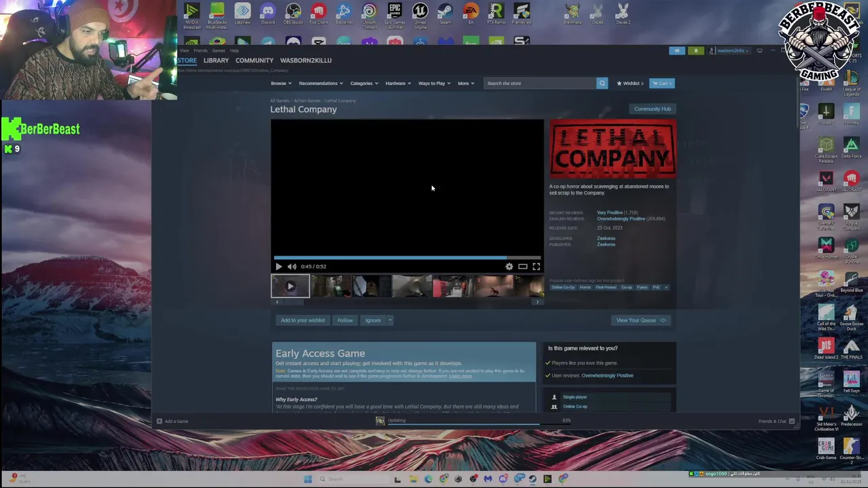Open the Friends menu in Steam

pyautogui.click(x=201, y=51)
